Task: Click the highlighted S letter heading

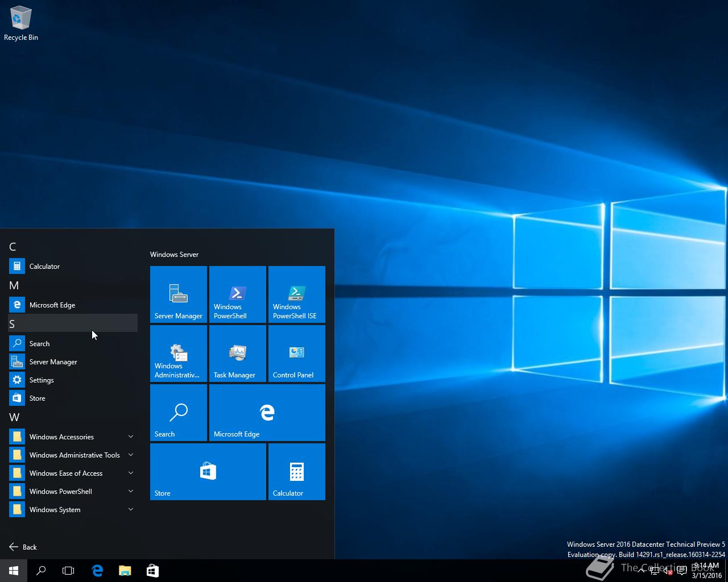Action: pos(73,323)
